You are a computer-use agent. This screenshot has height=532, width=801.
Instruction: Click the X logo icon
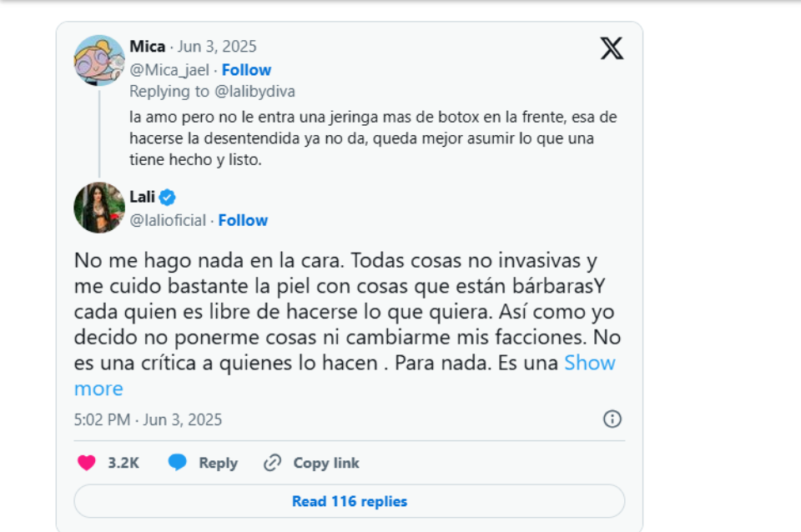point(612,48)
